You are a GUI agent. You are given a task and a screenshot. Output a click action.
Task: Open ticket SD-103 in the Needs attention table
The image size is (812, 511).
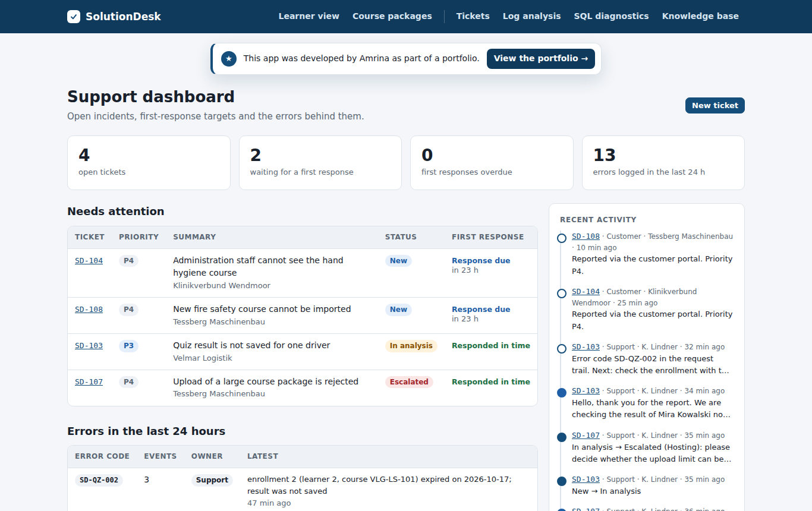click(89, 346)
